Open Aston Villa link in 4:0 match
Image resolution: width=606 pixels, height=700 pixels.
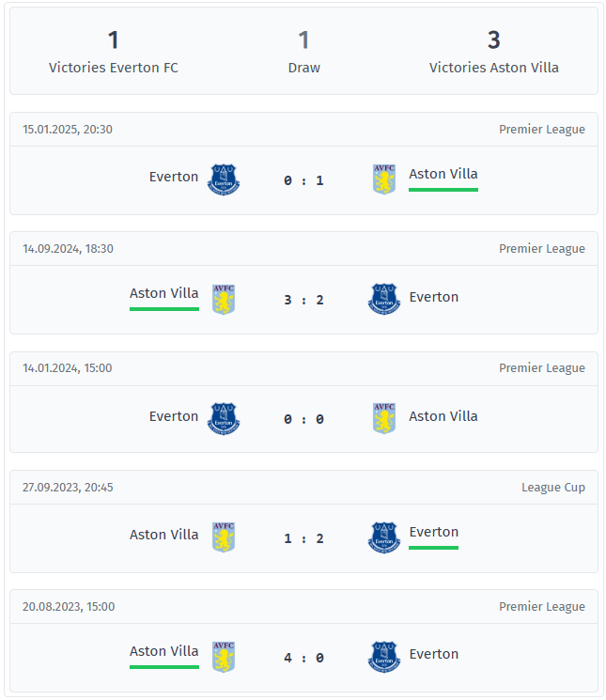coord(164,651)
